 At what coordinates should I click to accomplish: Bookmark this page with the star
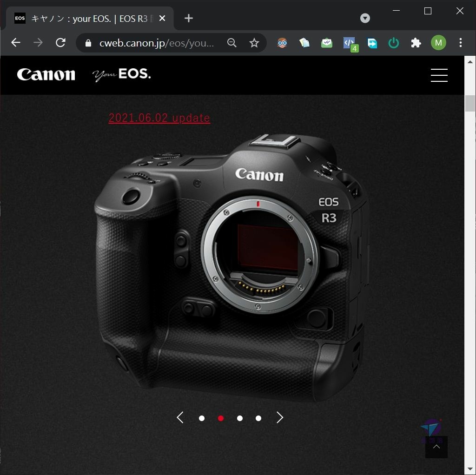pos(254,43)
